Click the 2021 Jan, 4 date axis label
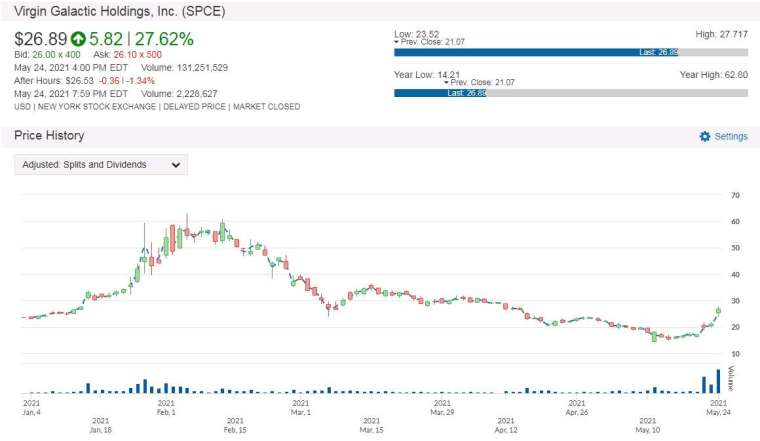The image size is (760, 441). (32, 408)
